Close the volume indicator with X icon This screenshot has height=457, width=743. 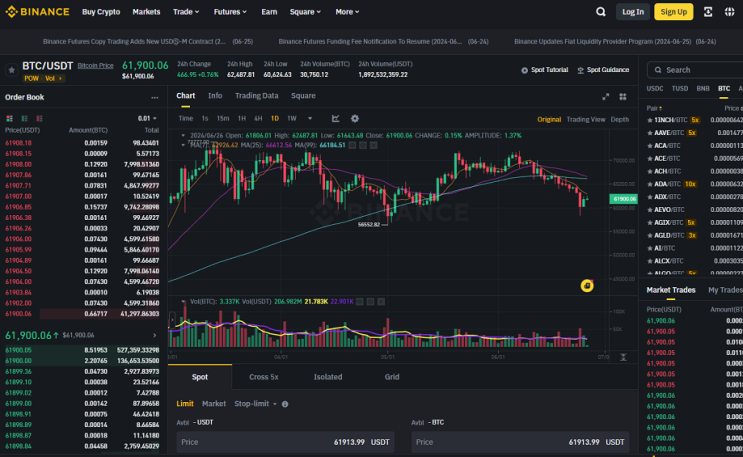pos(381,302)
